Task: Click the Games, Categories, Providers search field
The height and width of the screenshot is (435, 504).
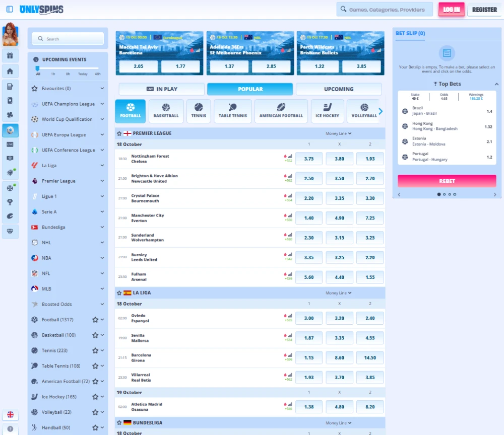Action: 386,10
